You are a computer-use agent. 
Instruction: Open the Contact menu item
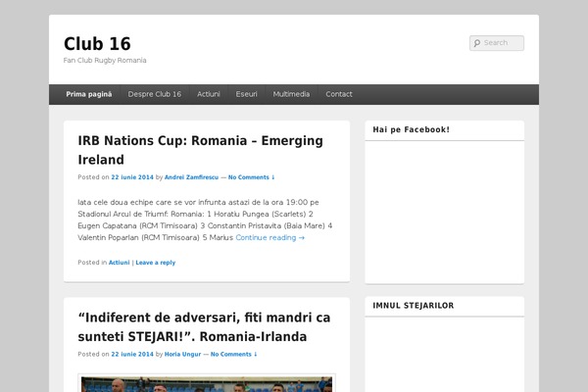click(x=339, y=94)
